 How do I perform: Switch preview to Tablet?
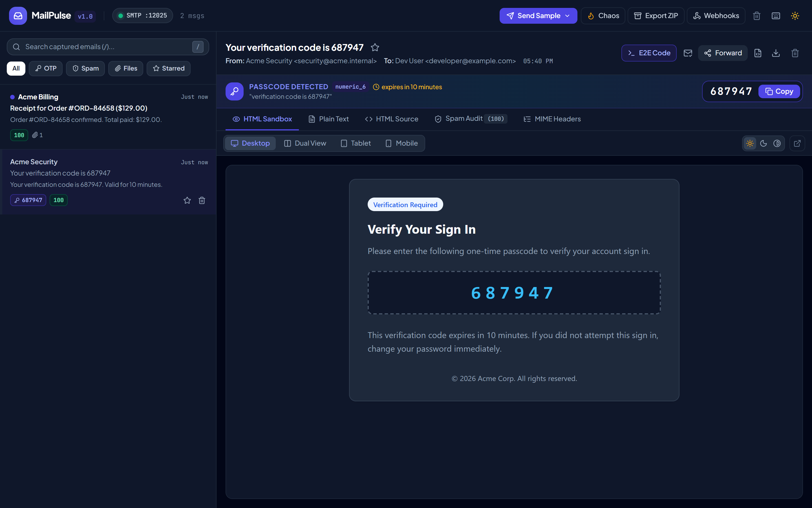click(356, 143)
